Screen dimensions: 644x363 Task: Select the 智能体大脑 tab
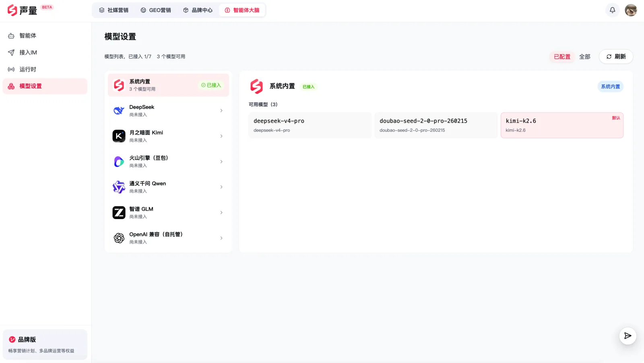(242, 10)
